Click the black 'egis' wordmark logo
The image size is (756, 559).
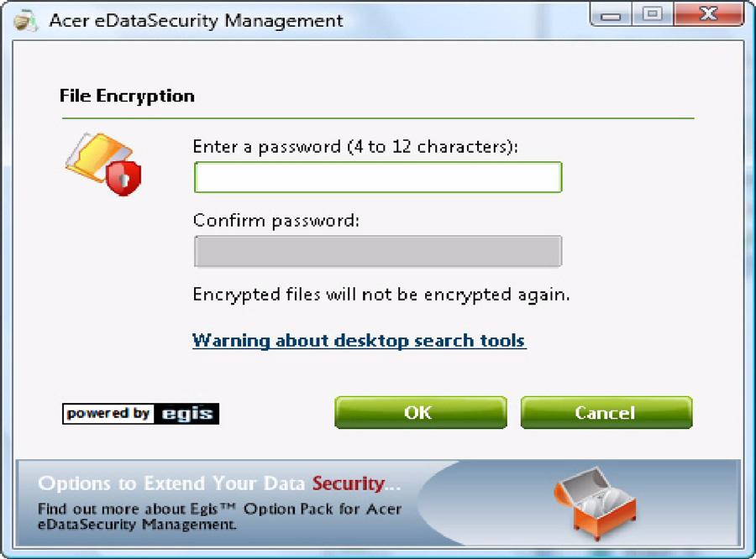point(187,414)
